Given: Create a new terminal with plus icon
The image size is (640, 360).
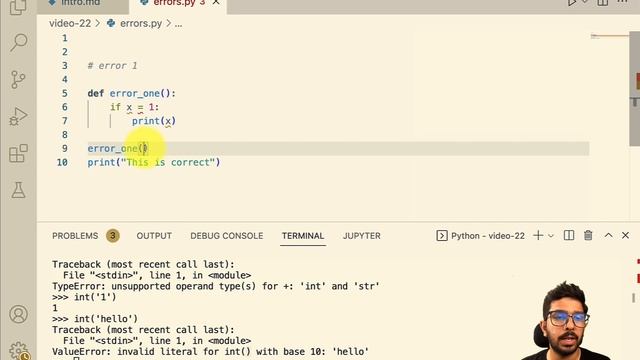Looking at the screenshot, I should pyautogui.click(x=538, y=236).
